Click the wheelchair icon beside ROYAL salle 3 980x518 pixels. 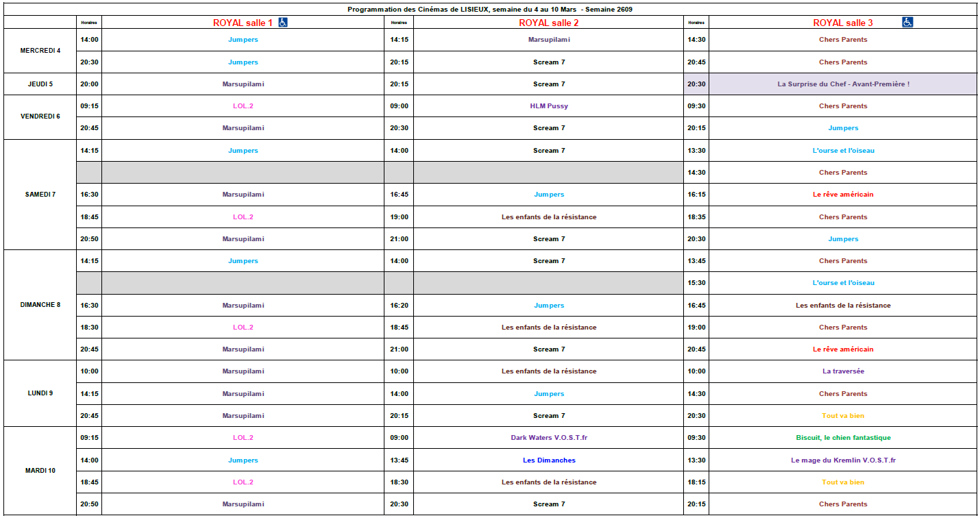pos(907,23)
